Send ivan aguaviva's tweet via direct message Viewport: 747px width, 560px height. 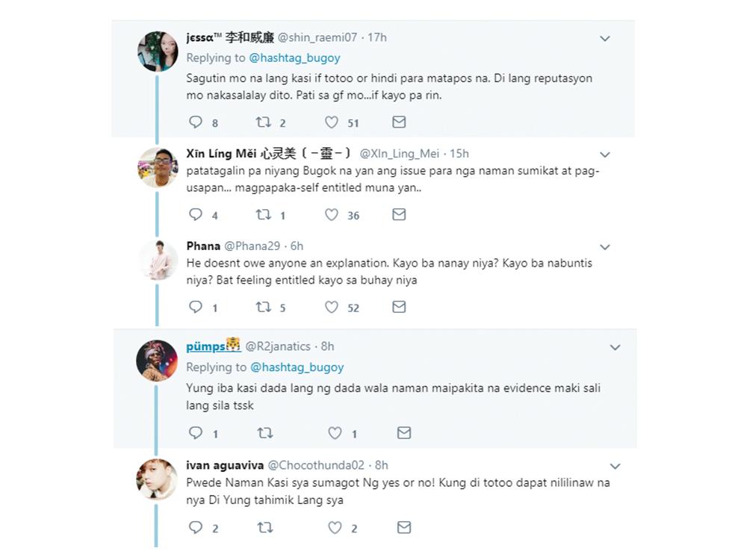click(x=404, y=528)
